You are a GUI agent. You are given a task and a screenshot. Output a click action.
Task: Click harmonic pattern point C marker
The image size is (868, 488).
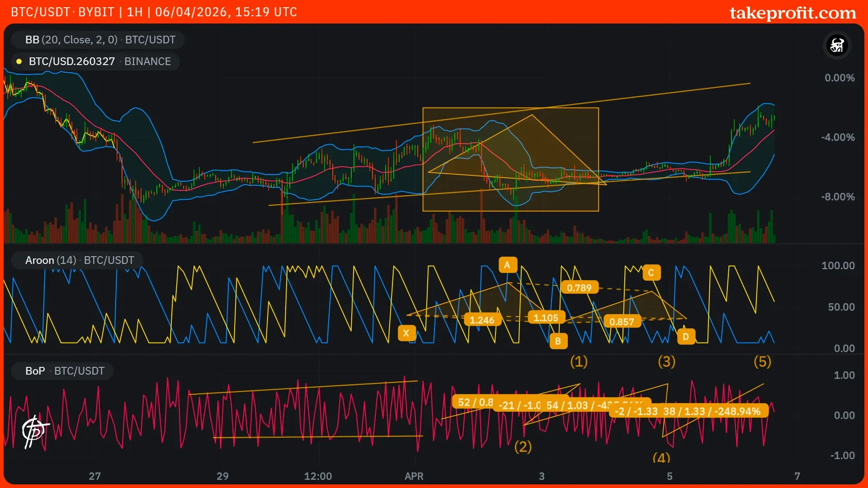pyautogui.click(x=651, y=273)
